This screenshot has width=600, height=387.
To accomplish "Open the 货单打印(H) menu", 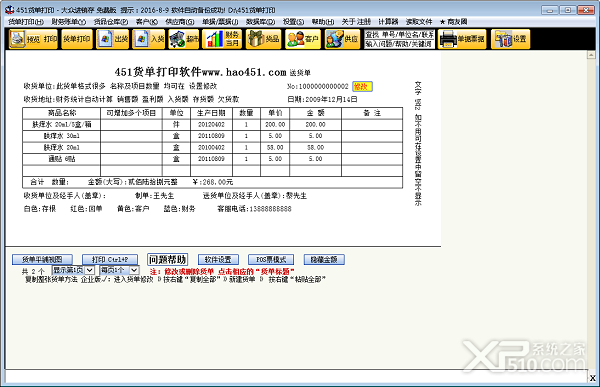I will 26,22.
